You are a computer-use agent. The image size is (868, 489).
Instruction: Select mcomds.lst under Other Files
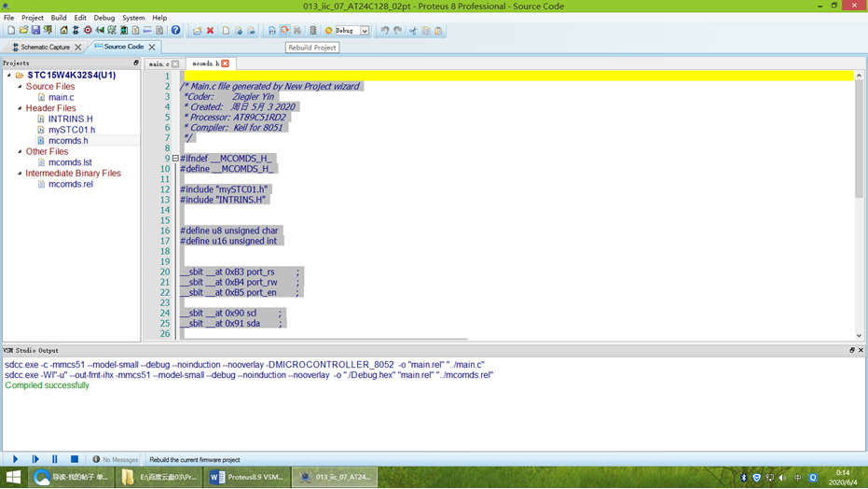(70, 162)
